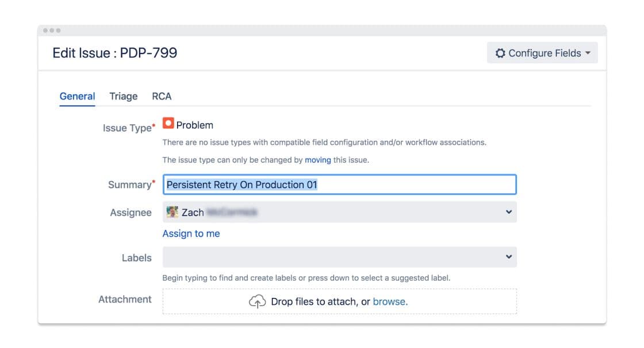
Task: Expand the Labels dropdown chevron
Action: point(509,257)
